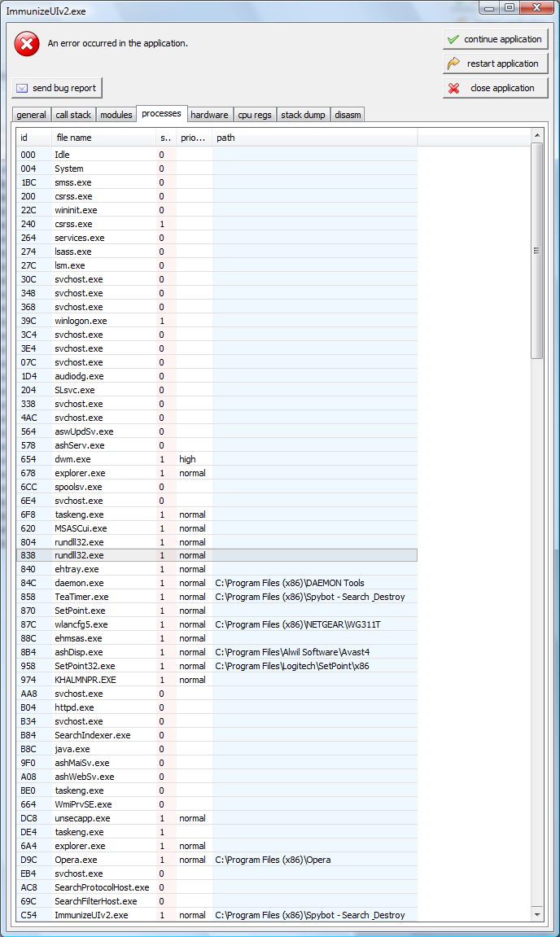Select the wininit.exe row
Viewport: 560px width, 937px height.
point(217,210)
